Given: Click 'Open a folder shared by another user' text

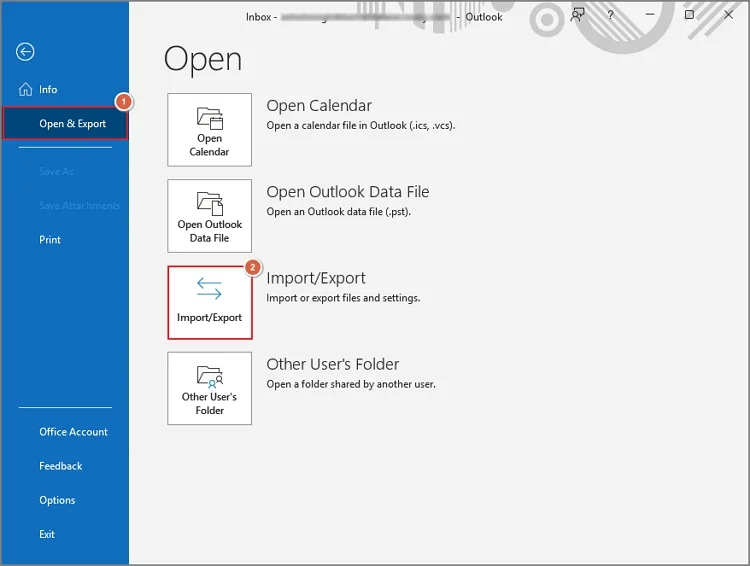Looking at the screenshot, I should (351, 384).
